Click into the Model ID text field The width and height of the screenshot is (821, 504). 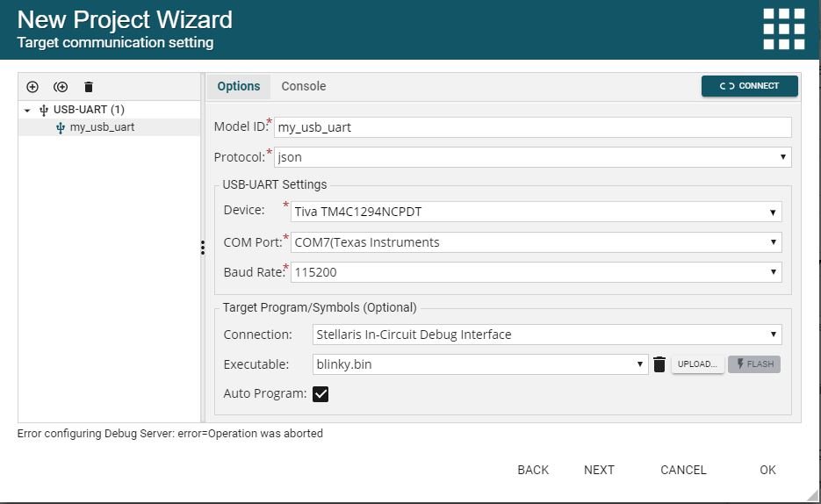[x=532, y=127]
